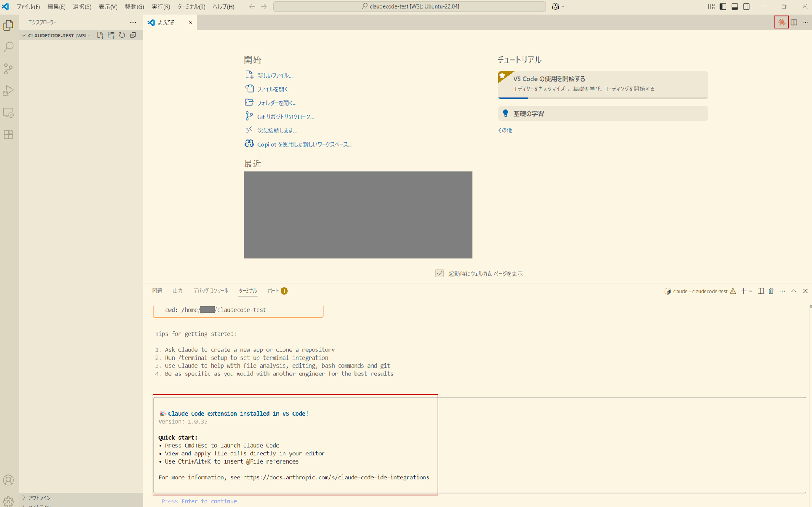812x507 pixels.
Task: Split the terminal panel
Action: pyautogui.click(x=760, y=291)
